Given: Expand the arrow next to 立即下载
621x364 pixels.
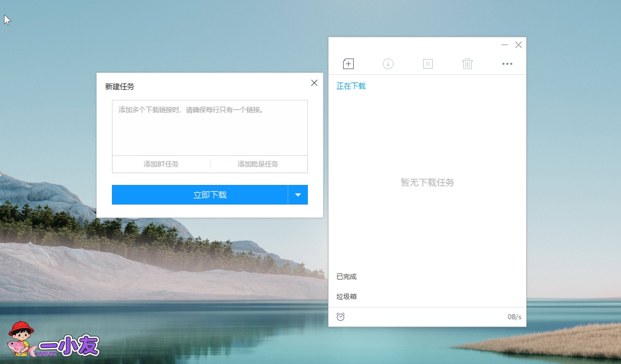Looking at the screenshot, I should (x=298, y=195).
